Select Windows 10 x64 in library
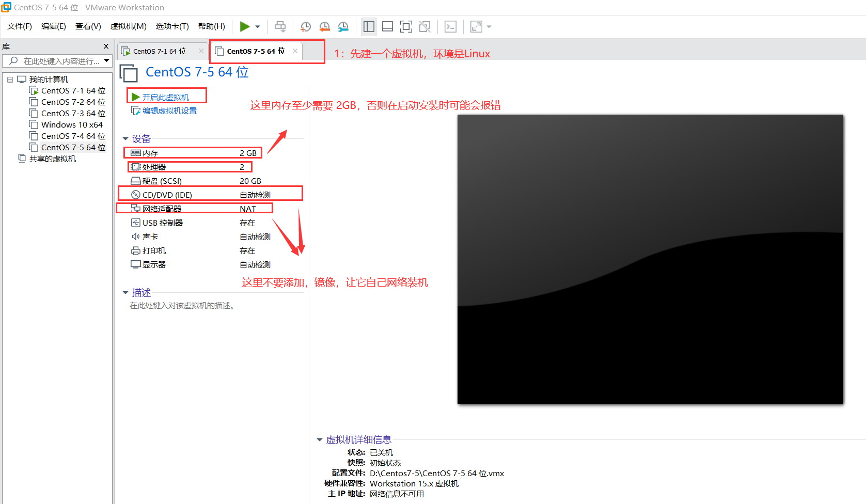Image resolution: width=866 pixels, height=504 pixels. [x=72, y=125]
